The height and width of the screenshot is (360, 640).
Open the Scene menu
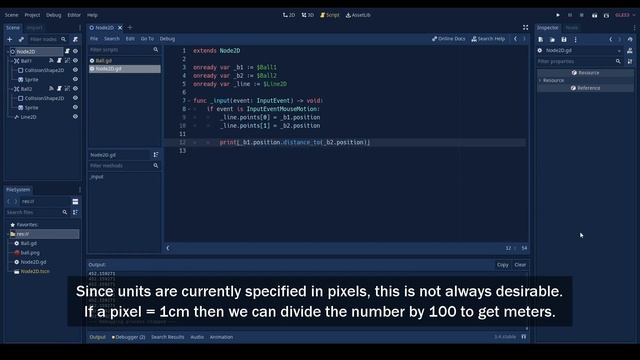click(11, 15)
